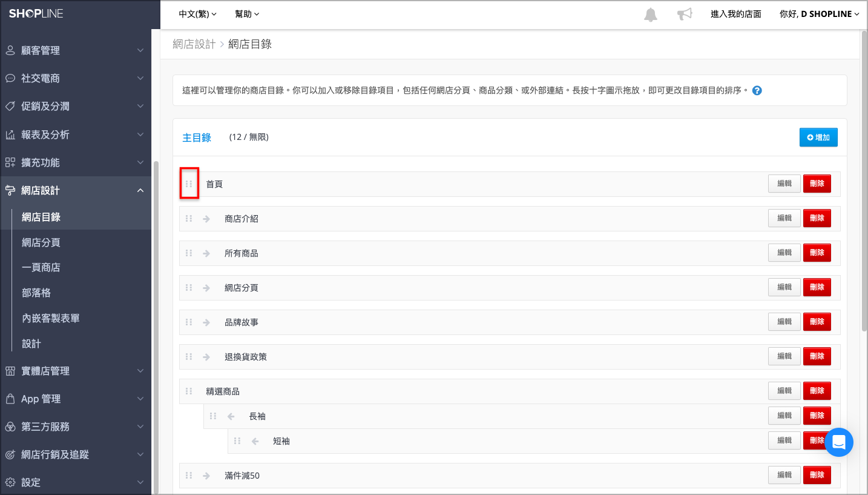Click the drag handle for 網店分頁 row
Viewport: 868px width, 495px height.
pos(189,288)
